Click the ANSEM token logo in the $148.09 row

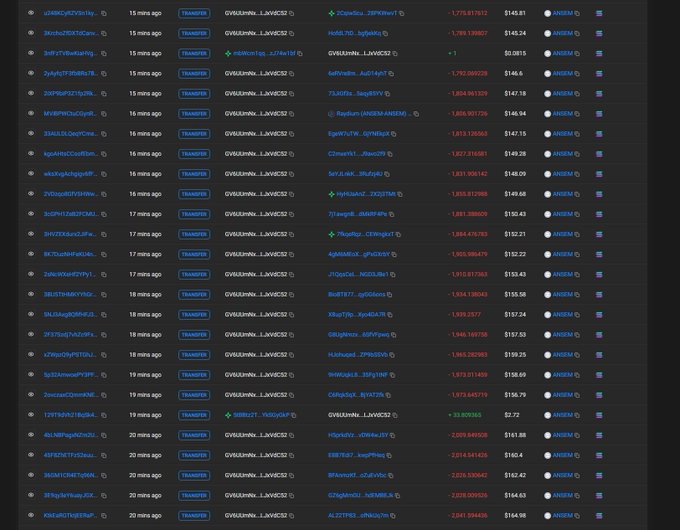(x=547, y=174)
